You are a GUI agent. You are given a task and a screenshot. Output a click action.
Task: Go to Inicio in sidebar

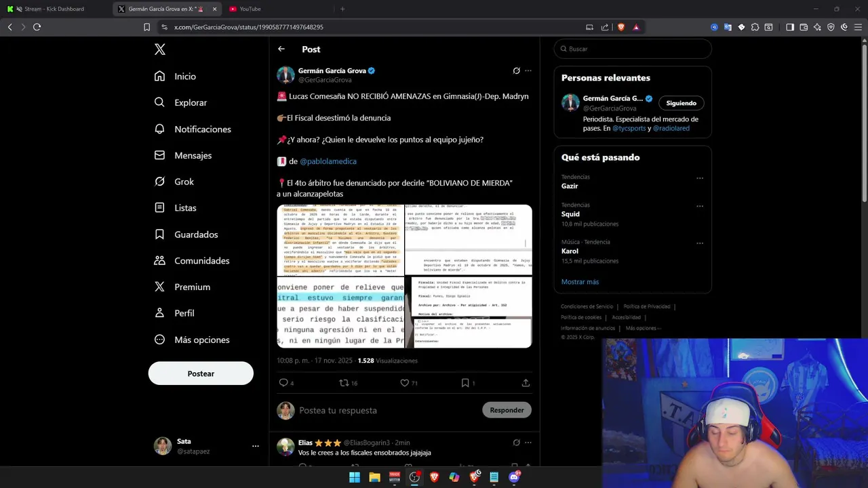(x=176, y=77)
